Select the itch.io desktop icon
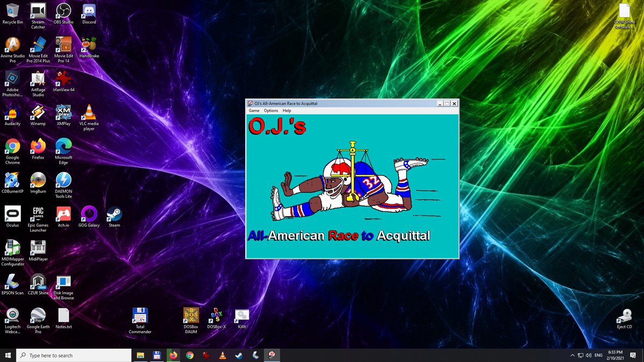Viewport: 644px width, 362px height. point(63,217)
